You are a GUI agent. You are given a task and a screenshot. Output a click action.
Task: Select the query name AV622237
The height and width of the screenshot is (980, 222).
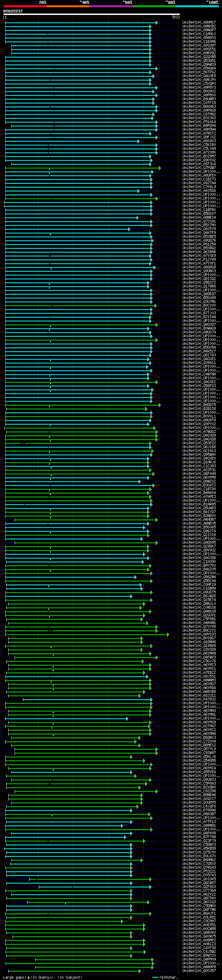click(x=13, y=11)
